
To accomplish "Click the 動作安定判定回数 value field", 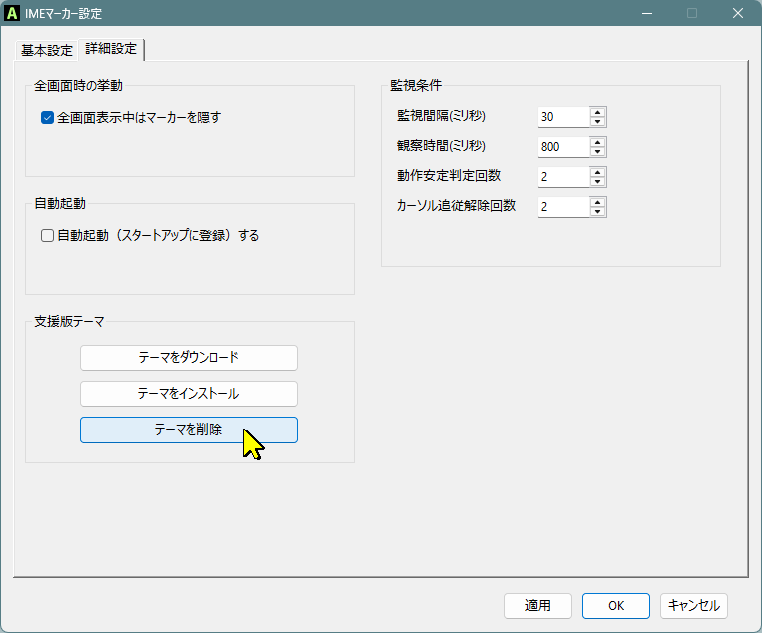I will pyautogui.click(x=564, y=177).
